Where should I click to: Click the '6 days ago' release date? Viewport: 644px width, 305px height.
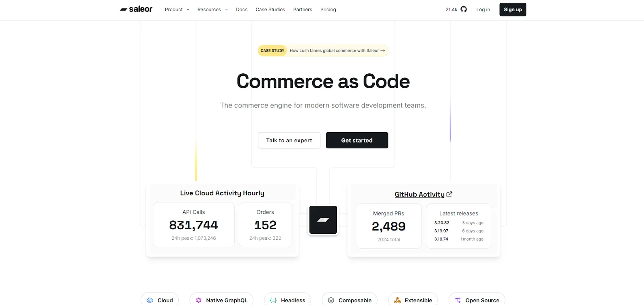coord(473,231)
